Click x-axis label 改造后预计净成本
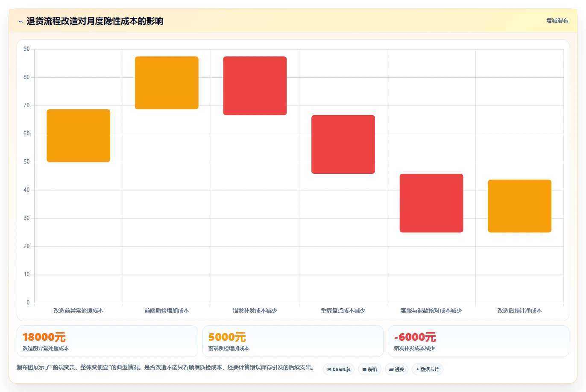586x392 pixels. pyautogui.click(x=520, y=311)
